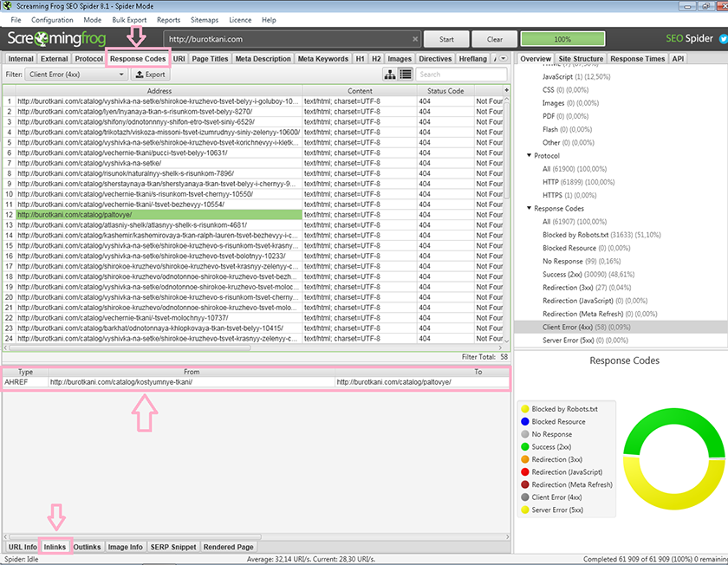
Task: Switch to the H2 tab
Action: pyautogui.click(x=376, y=59)
